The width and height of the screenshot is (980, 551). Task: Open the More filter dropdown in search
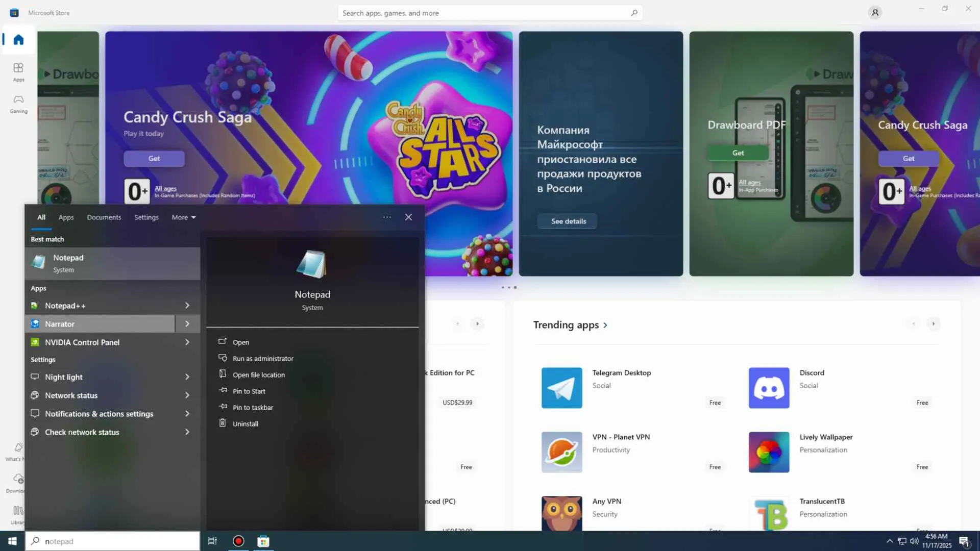tap(184, 217)
